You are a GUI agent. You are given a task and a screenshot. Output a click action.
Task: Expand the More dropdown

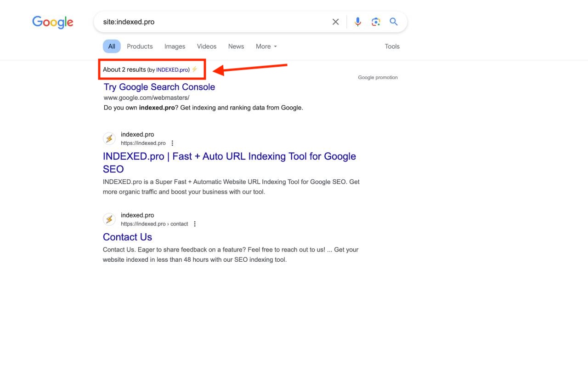coord(266,46)
